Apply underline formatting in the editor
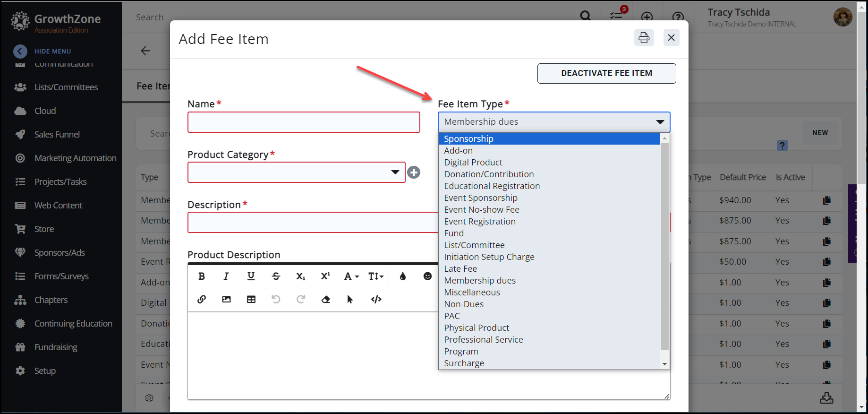The width and height of the screenshot is (868, 414). (x=251, y=276)
